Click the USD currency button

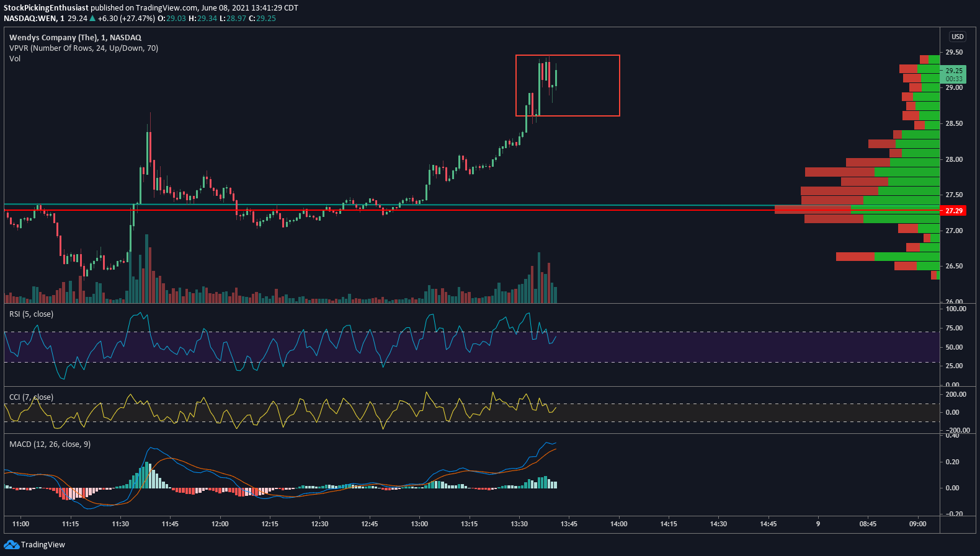tap(958, 37)
